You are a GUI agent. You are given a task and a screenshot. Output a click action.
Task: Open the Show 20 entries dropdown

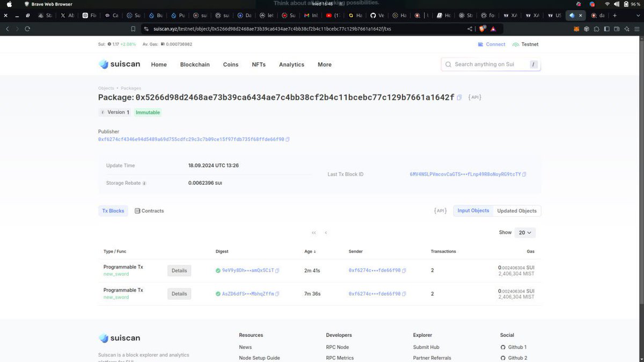(525, 233)
